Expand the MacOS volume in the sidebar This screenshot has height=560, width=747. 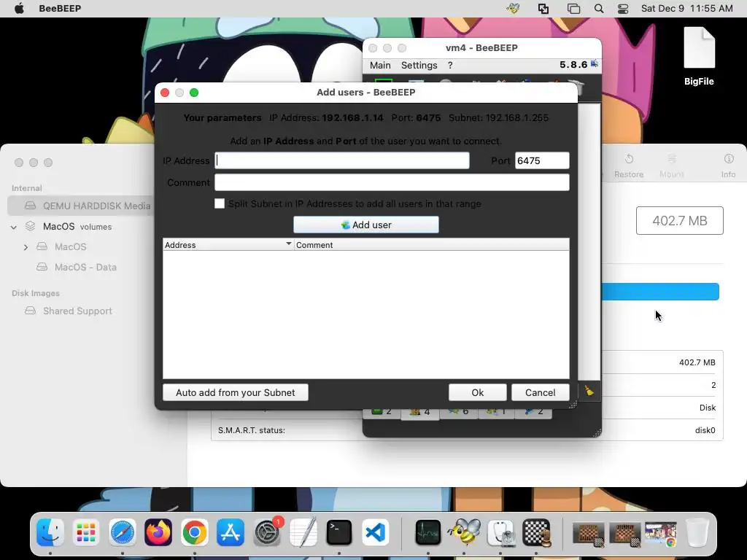coord(26,247)
